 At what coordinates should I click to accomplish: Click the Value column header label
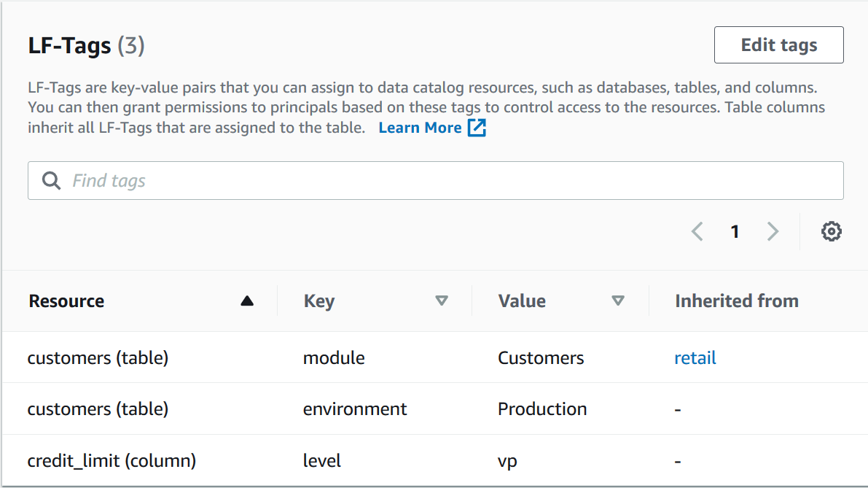tap(522, 301)
